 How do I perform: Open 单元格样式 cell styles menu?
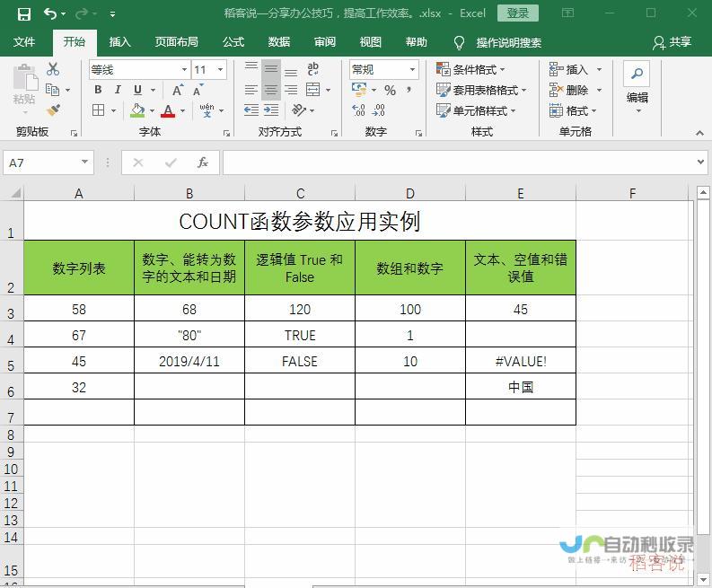click(476, 110)
